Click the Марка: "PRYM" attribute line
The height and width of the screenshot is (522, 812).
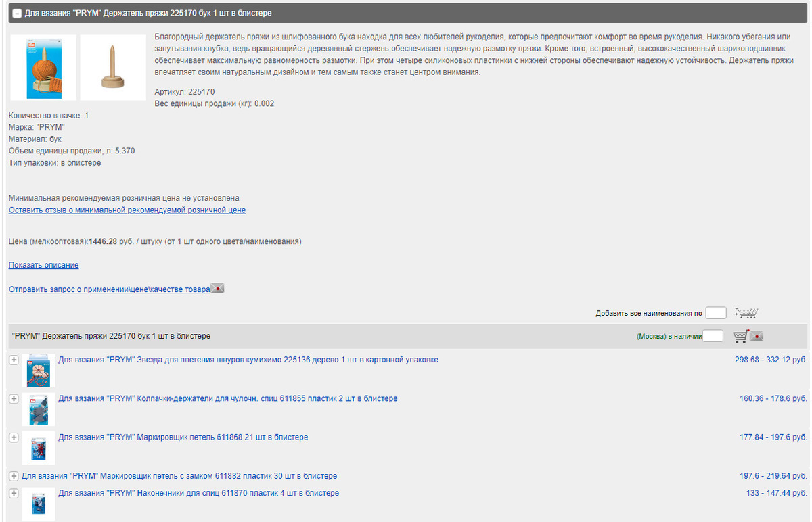pyautogui.click(x=37, y=127)
